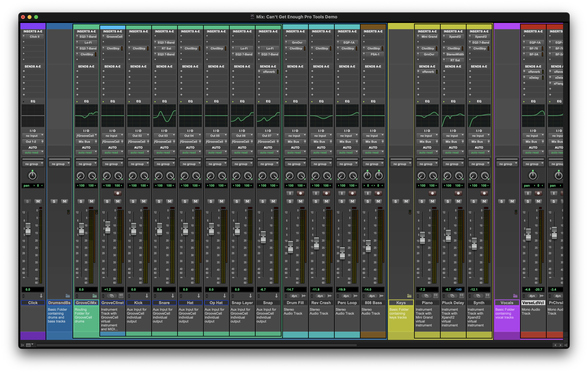Click the Piano track piano keys icon

(x=436, y=296)
